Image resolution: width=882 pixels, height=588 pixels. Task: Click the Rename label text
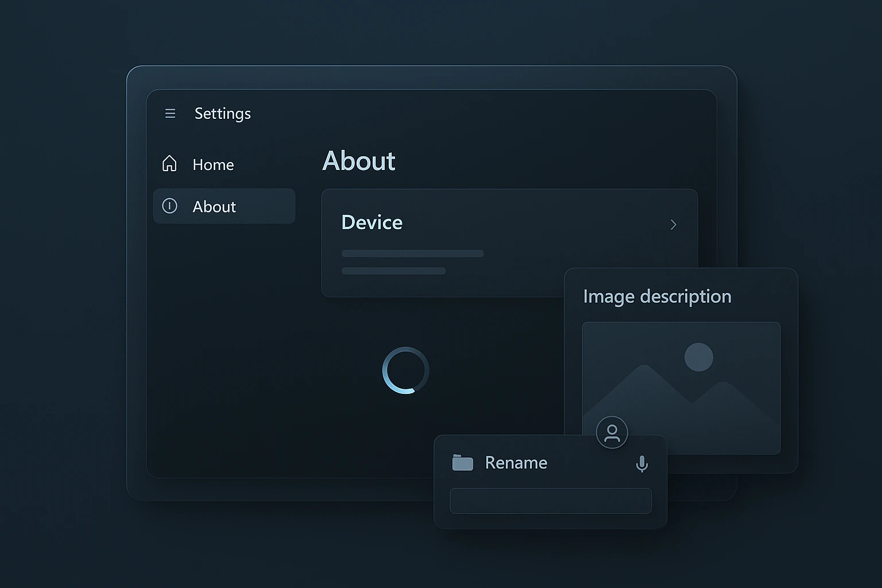[516, 463]
